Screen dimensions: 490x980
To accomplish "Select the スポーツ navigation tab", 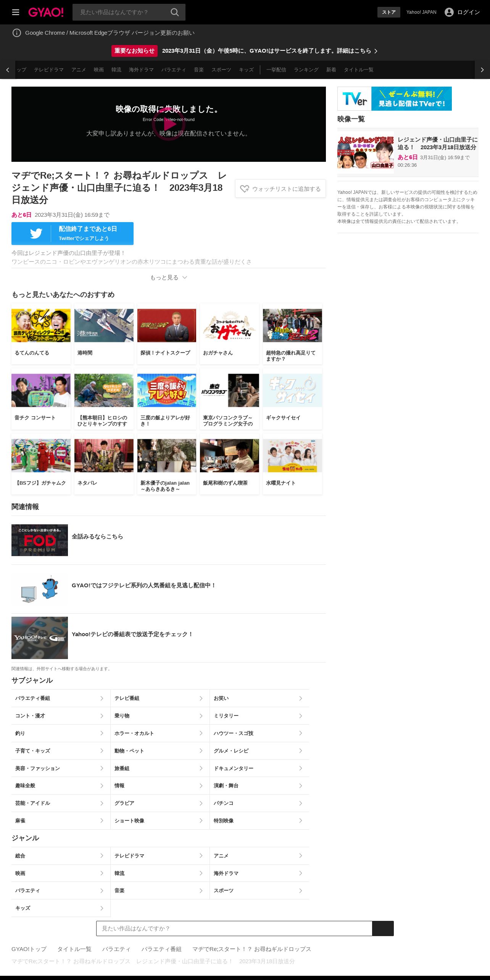I will 221,70.
